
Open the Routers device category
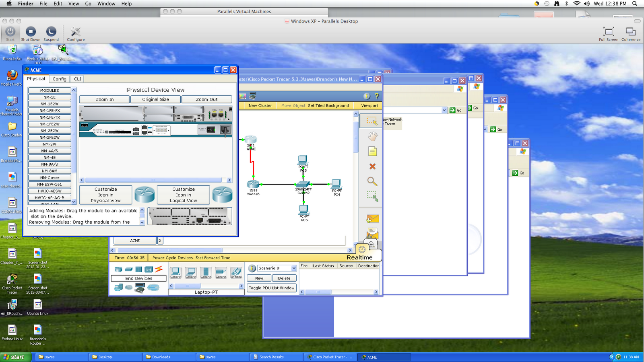[118, 269]
